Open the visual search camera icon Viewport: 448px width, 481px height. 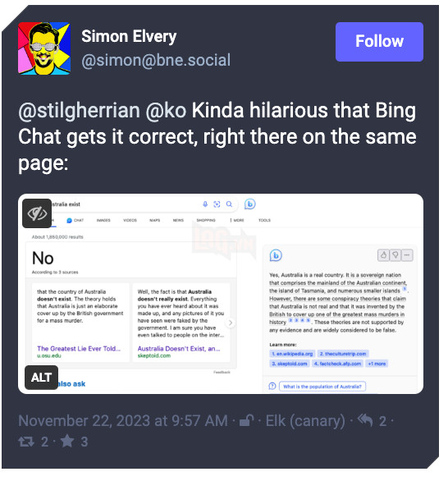[217, 204]
